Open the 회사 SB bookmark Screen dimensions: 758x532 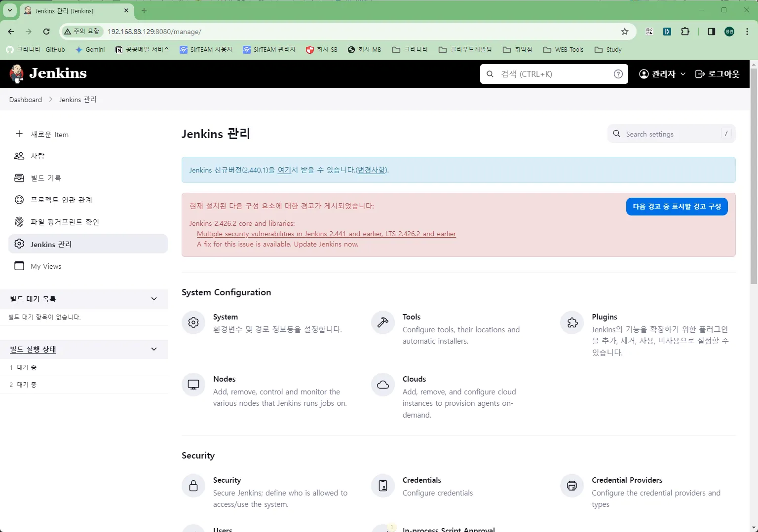click(322, 50)
